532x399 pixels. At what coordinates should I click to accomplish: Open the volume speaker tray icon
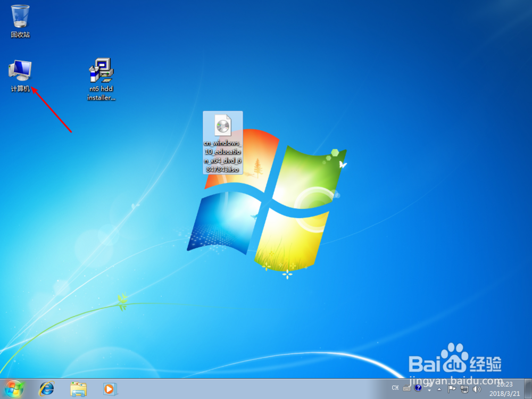477,389
